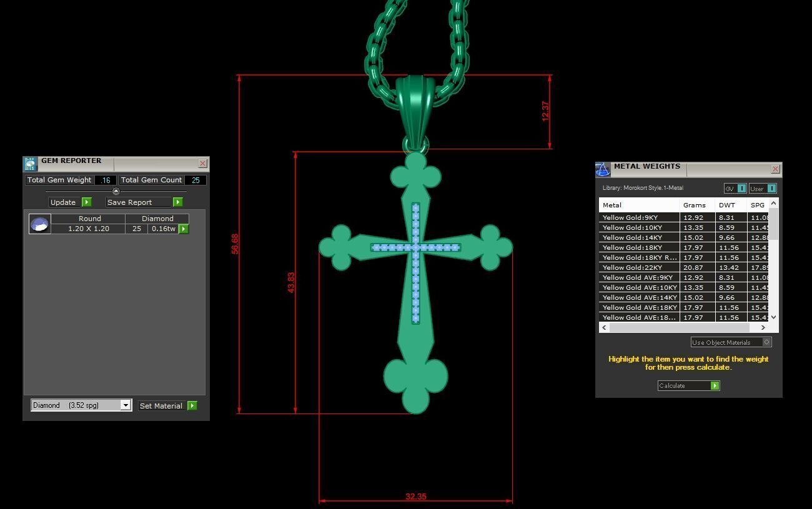Click the Total Gem Weight field

tap(71, 180)
